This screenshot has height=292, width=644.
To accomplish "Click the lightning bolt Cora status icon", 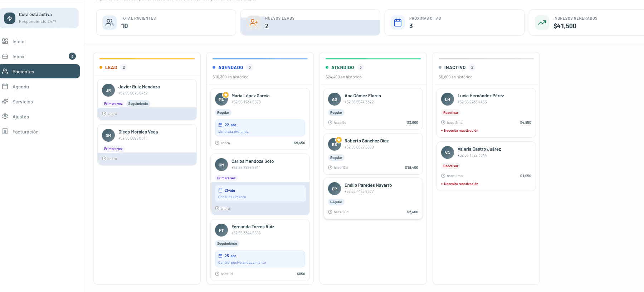I will click(x=10, y=18).
